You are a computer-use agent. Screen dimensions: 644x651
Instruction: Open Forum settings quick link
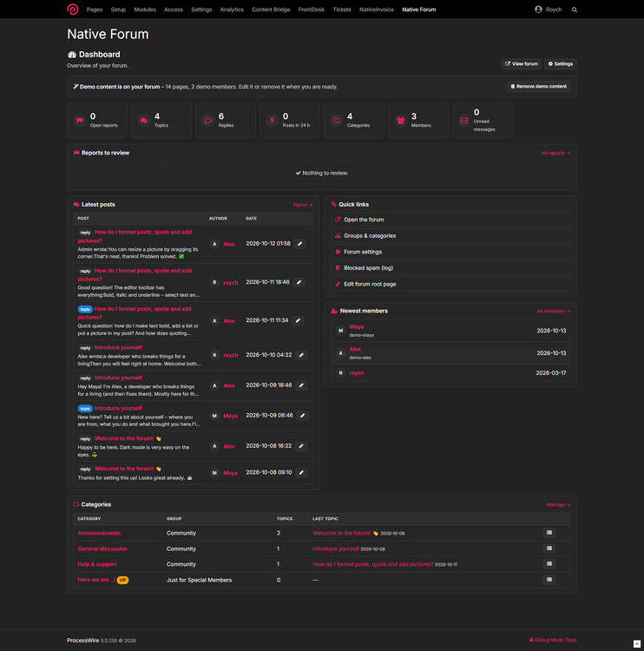(x=450, y=252)
